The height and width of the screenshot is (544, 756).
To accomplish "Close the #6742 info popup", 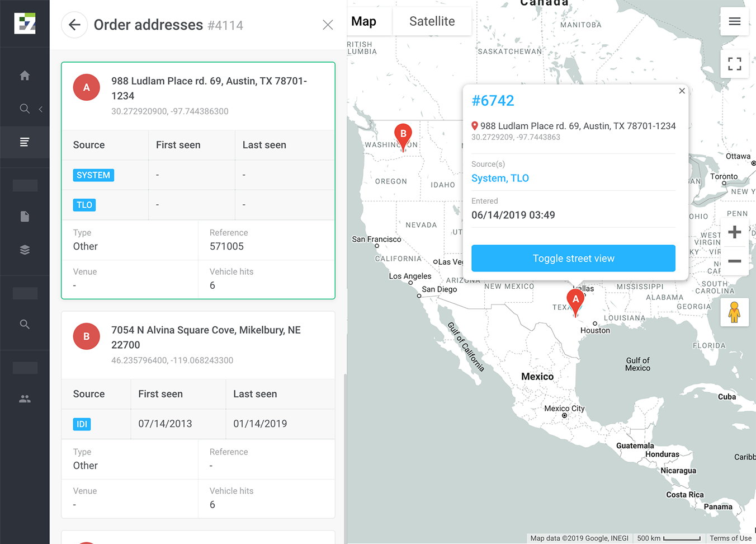I will pos(682,91).
